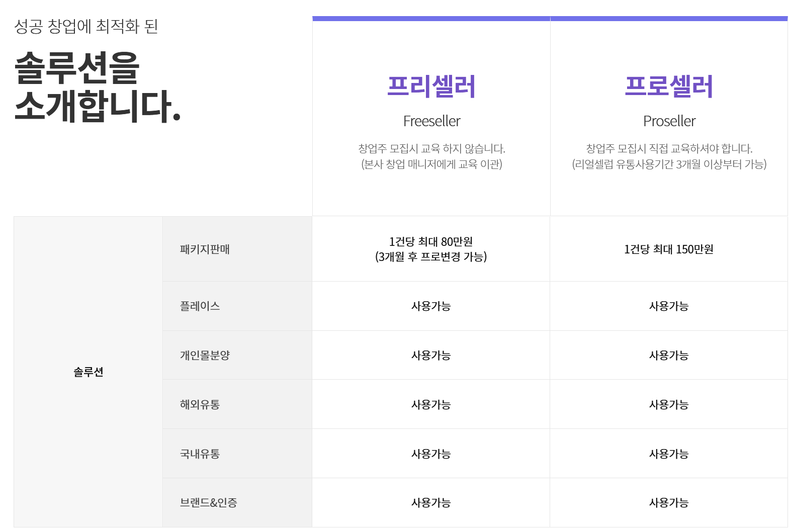Select the Proseller English subtitle
Screen dimensions: 789x532
pyautogui.click(x=669, y=121)
